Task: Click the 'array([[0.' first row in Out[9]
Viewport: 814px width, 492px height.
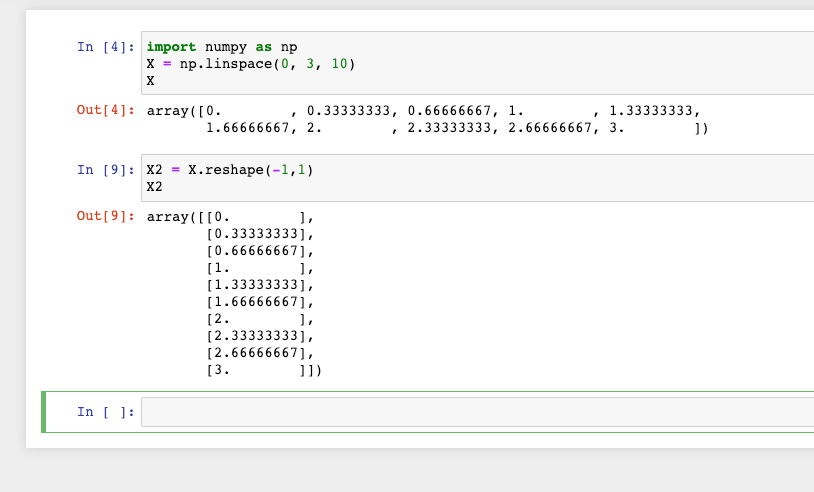Action: (230, 216)
